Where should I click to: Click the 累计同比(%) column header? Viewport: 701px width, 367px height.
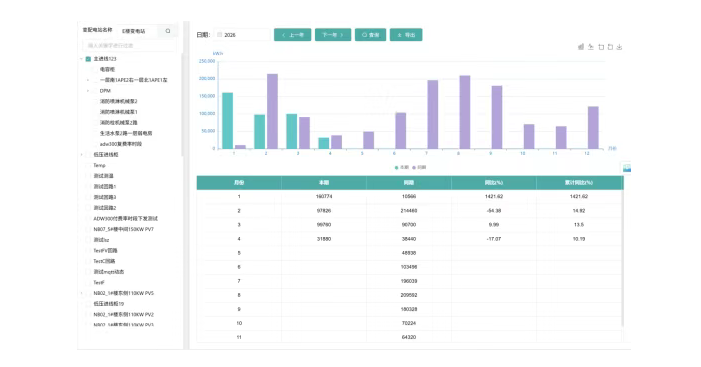pos(579,182)
